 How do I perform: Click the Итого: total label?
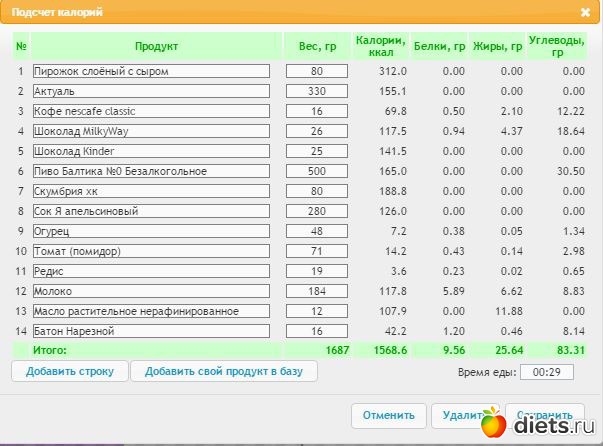point(50,350)
